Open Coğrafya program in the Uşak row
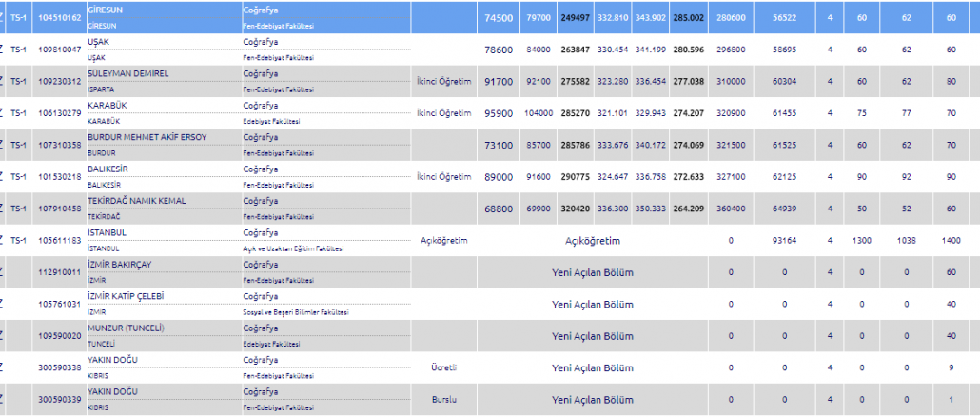The width and height of the screenshot is (980, 417). pyautogui.click(x=261, y=42)
